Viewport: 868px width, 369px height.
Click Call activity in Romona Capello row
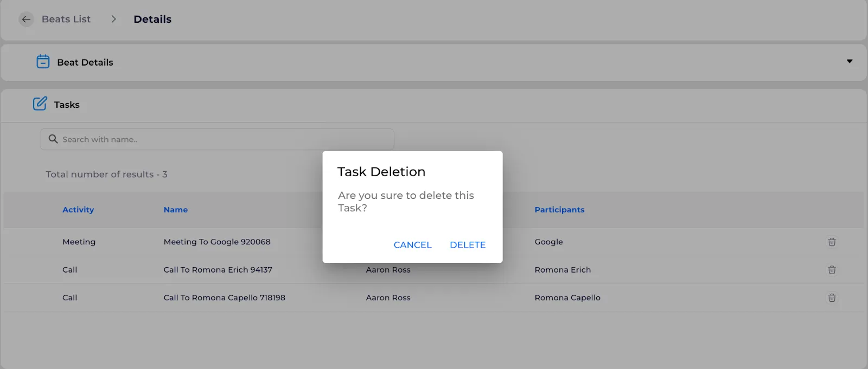(x=69, y=298)
